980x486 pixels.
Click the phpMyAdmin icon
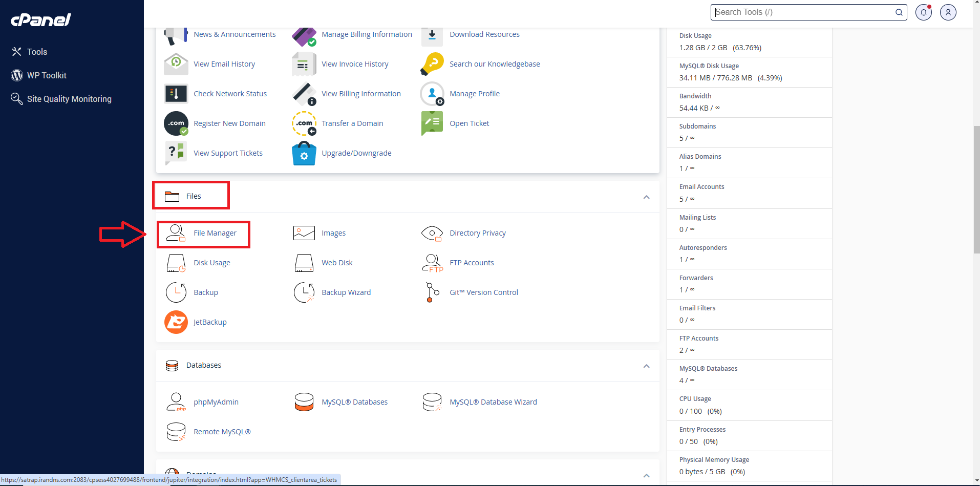pyautogui.click(x=176, y=402)
